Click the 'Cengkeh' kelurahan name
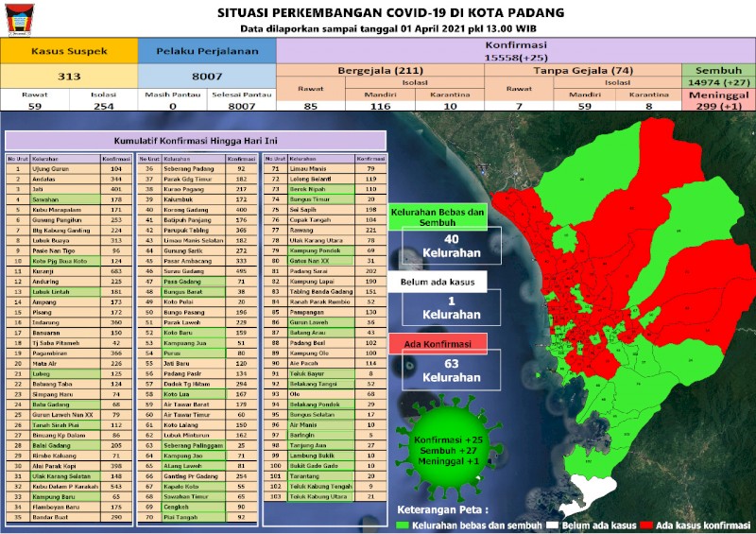The image size is (756, 534). (176, 507)
